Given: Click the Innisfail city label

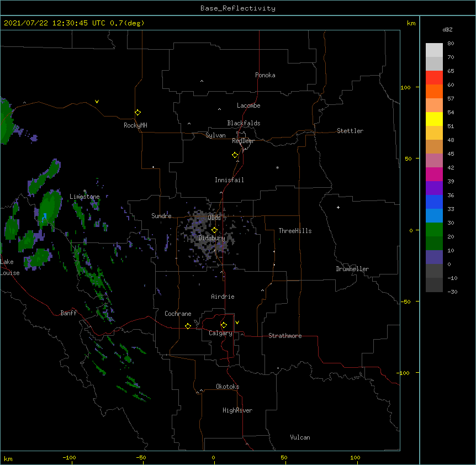Looking at the screenshot, I should point(229,180).
